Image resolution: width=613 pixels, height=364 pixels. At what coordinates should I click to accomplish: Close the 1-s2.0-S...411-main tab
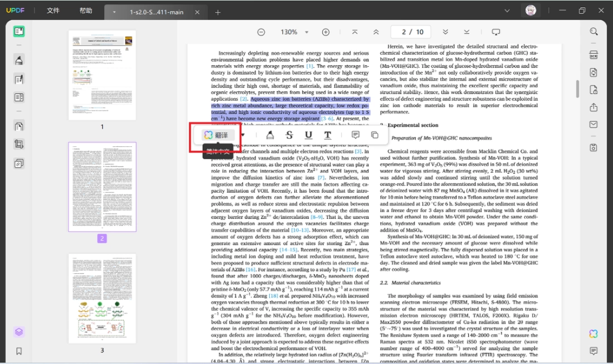[197, 12]
